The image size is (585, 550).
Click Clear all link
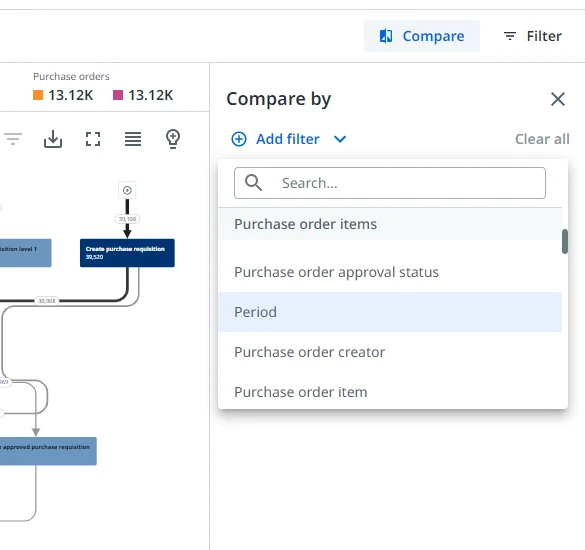542,139
